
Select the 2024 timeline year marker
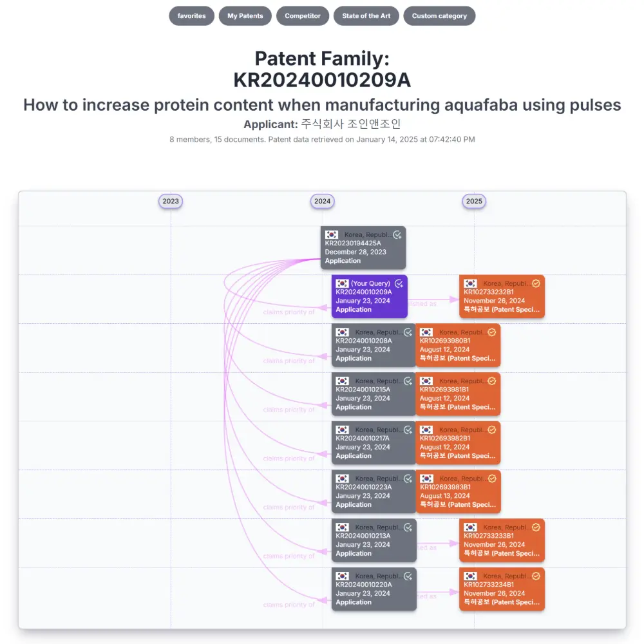click(323, 202)
